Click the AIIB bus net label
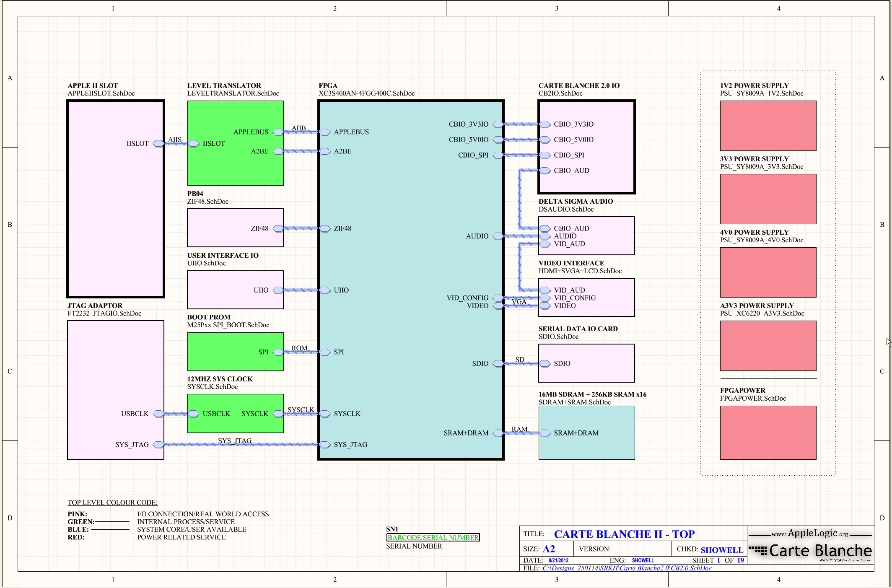The height and width of the screenshot is (588, 892). click(299, 128)
